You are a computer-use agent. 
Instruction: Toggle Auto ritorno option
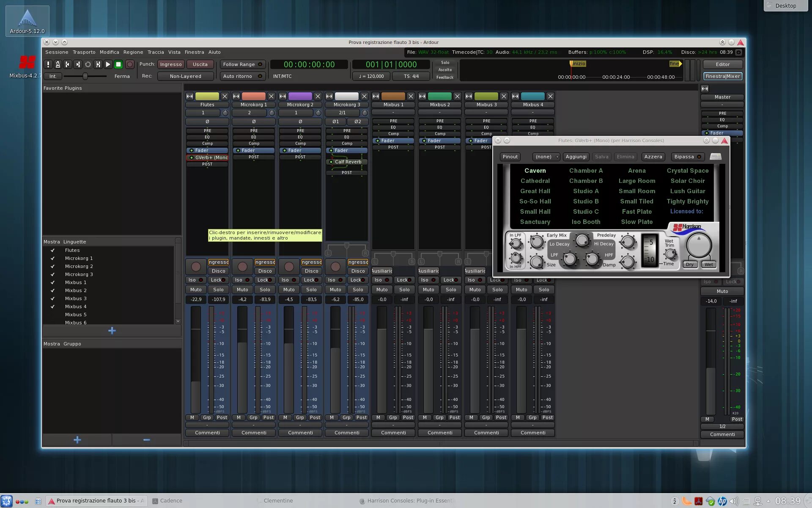(242, 76)
